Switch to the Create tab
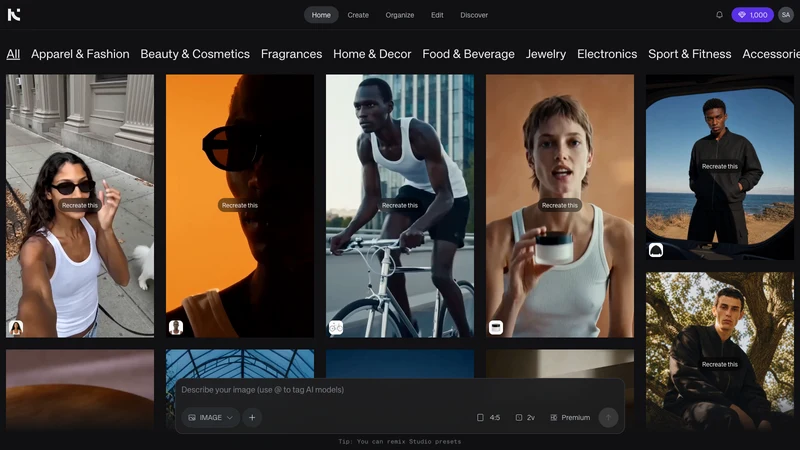This screenshot has width=800, height=450. [x=358, y=15]
